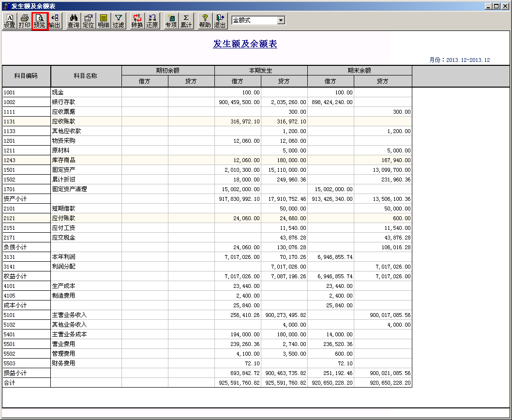The height and width of the screenshot is (420, 512).
Task: Select the 应收票据 row
Action: click(207, 112)
